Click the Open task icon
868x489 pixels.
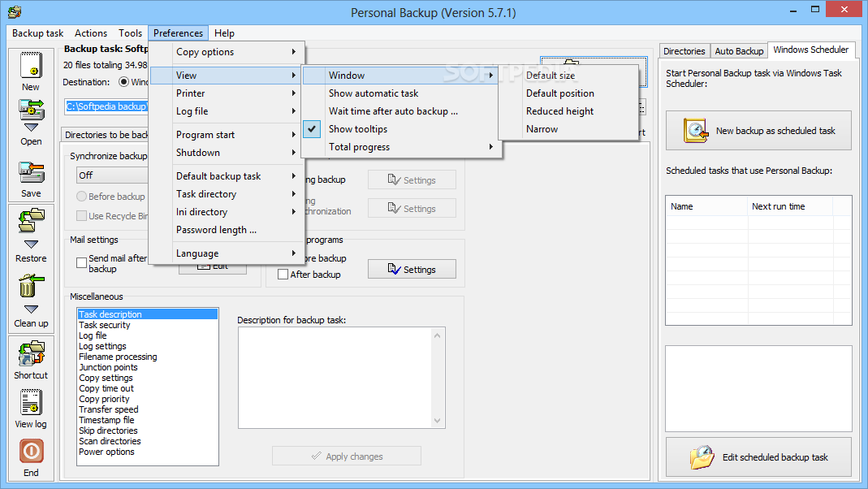tap(31, 110)
